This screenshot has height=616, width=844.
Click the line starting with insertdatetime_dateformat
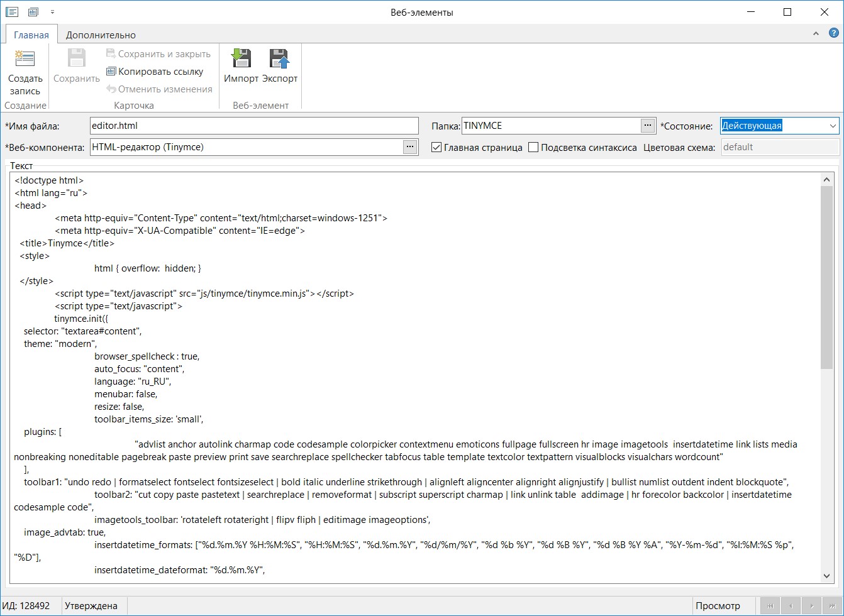coord(179,570)
